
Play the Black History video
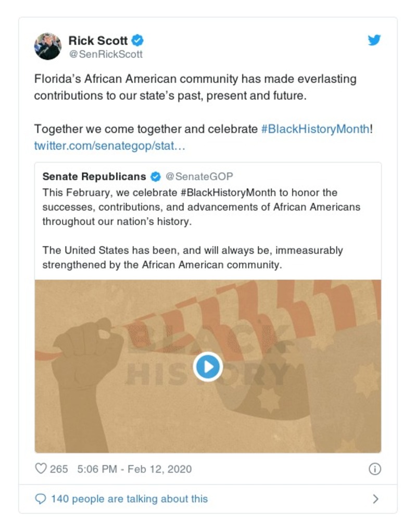click(x=208, y=367)
